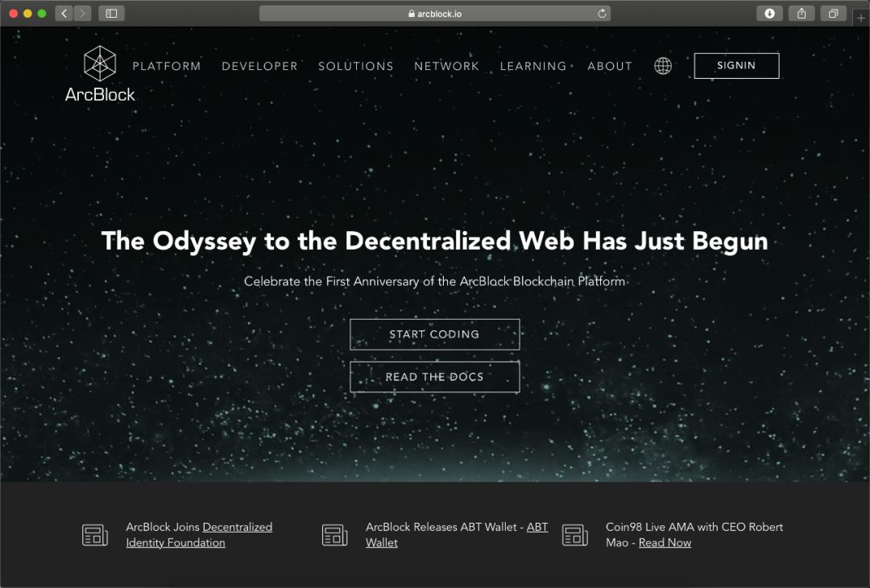This screenshot has height=588, width=870.
Task: Open the DEVELOPER menu
Action: click(x=259, y=66)
